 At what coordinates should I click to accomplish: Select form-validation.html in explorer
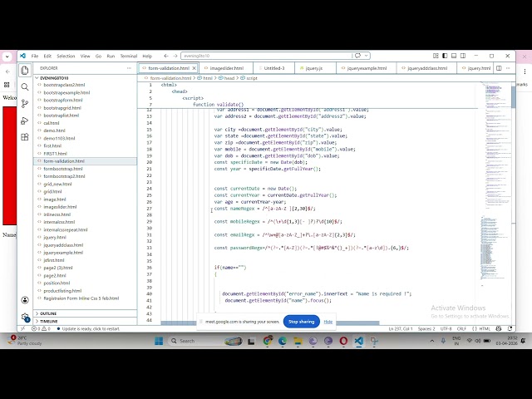click(x=85, y=161)
